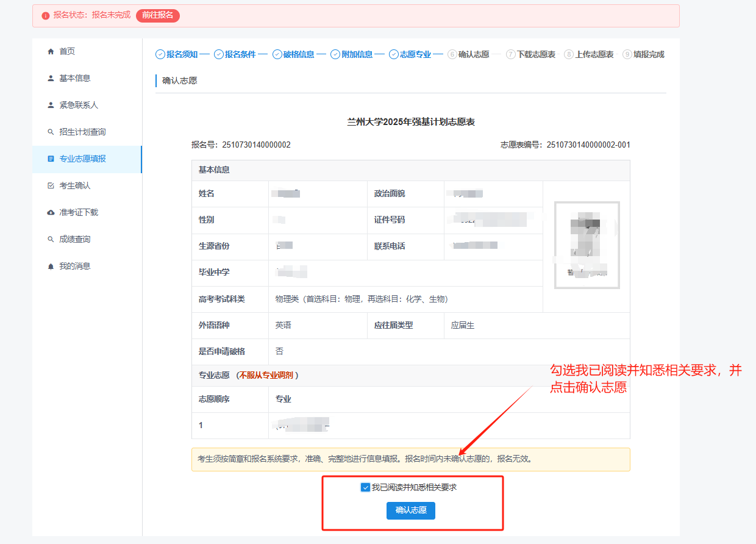Click the search icon beside 招生计划查询
The height and width of the screenshot is (544, 756).
point(51,132)
